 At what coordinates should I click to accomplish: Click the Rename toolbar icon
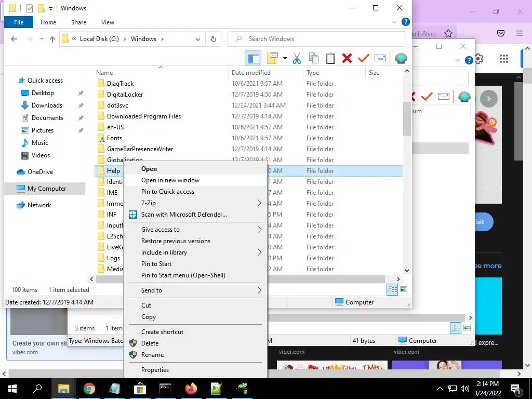click(x=380, y=58)
